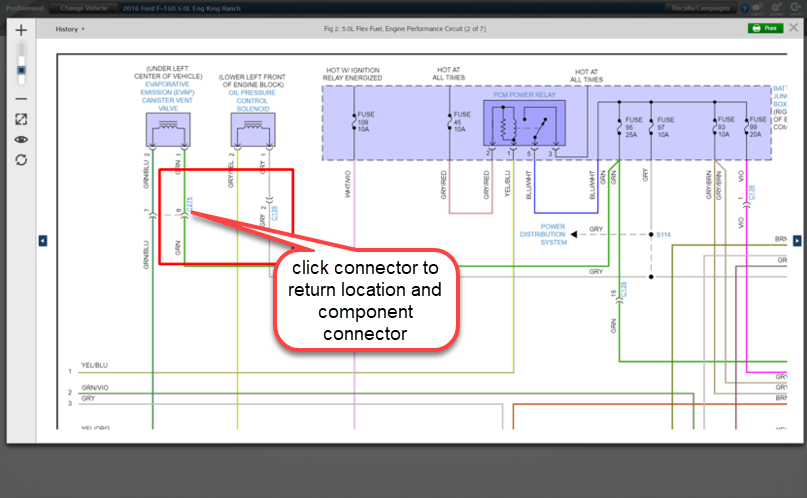Toggle the eye visibility icon
The width and height of the screenshot is (807, 498).
pyautogui.click(x=21, y=139)
